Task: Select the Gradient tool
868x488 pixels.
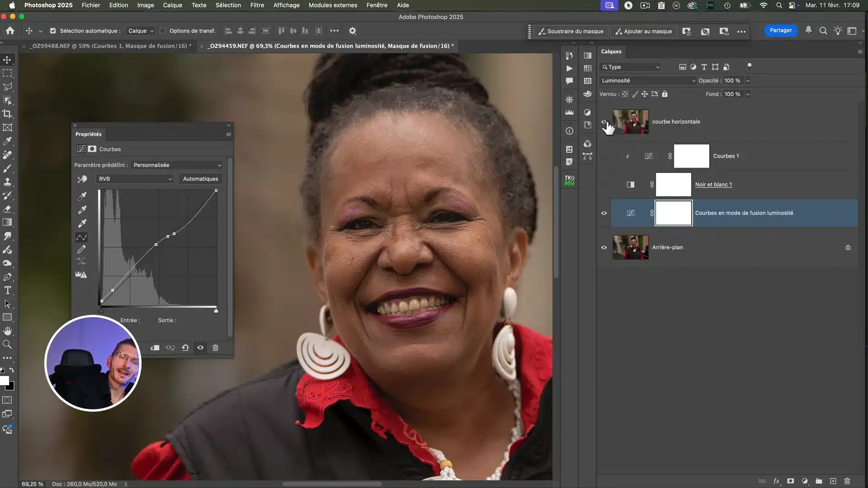Action: [x=7, y=222]
